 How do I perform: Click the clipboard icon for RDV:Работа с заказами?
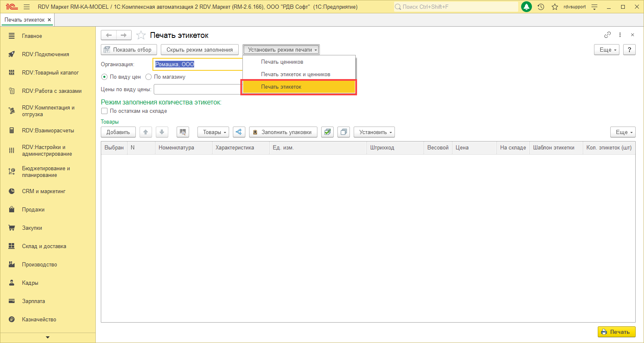(12, 91)
